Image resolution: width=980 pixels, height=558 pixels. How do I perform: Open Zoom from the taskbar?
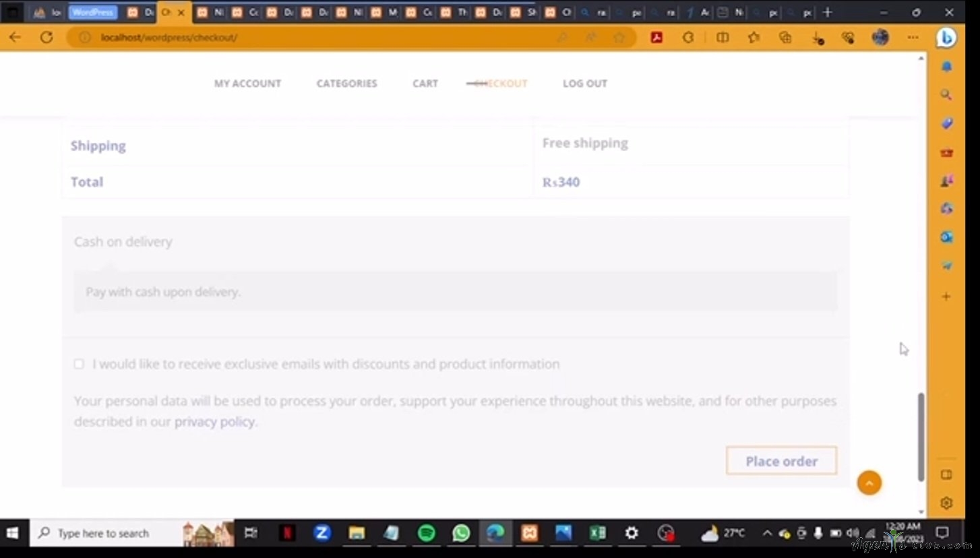tap(321, 533)
